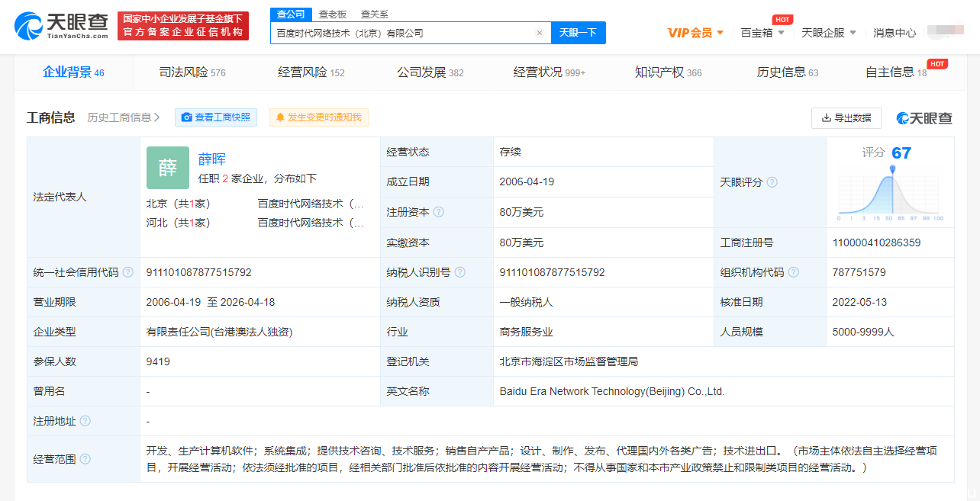The height and width of the screenshot is (501, 980).
Task: Open 查看工商快照
Action: (216, 117)
